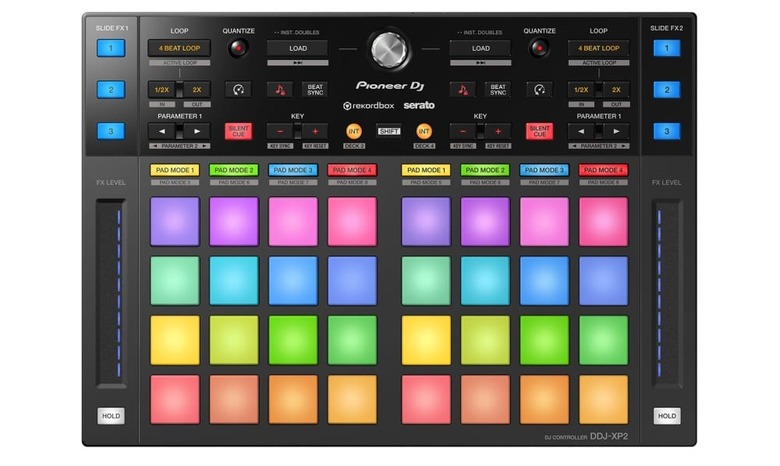The height and width of the screenshot is (466, 780).
Task: Lower the key with right deck's minus button
Action: coord(463,131)
